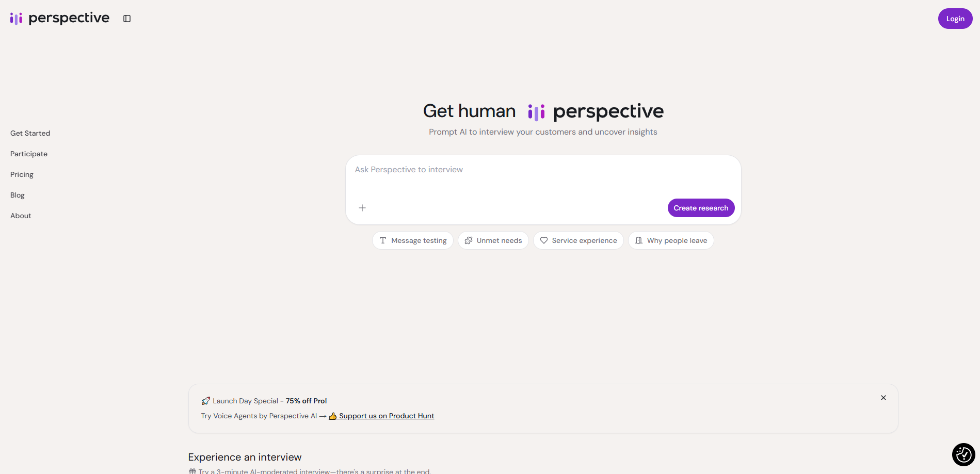Select the T icon on Message testing chip
This screenshot has height=474, width=980.
tap(382, 240)
